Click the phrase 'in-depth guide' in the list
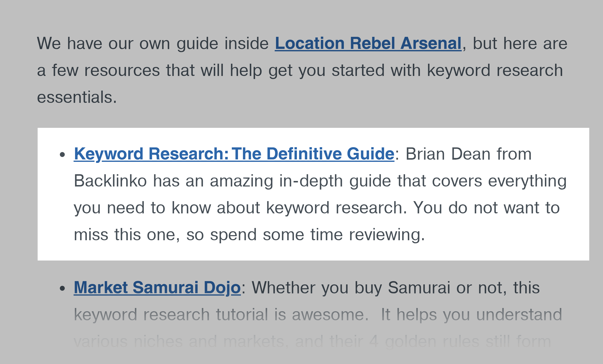603x364 pixels. click(x=335, y=181)
